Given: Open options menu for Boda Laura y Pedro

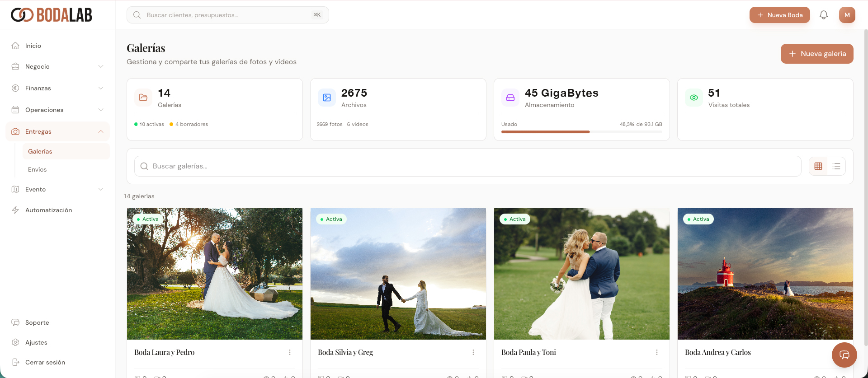Looking at the screenshot, I should pos(290,352).
